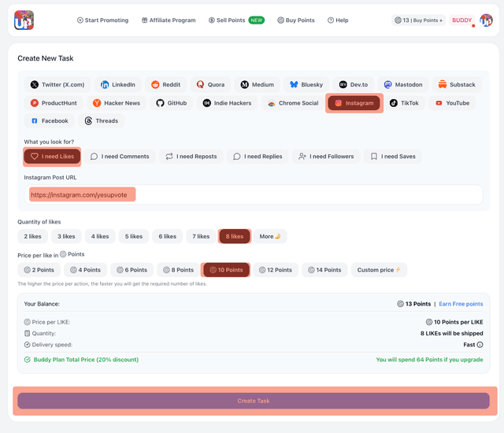Image resolution: width=504 pixels, height=433 pixels.
Task: Select the I need Comments option
Action: [x=120, y=157]
